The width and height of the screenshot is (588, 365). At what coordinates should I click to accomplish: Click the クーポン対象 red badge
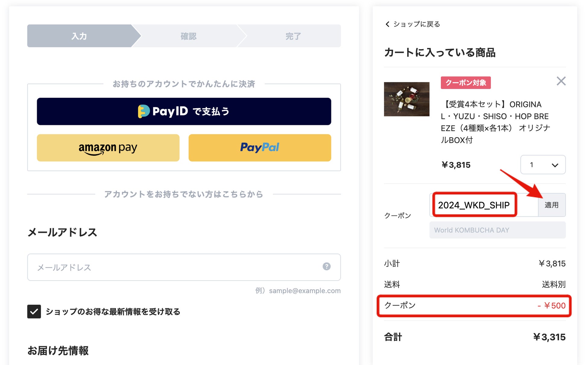(x=466, y=83)
